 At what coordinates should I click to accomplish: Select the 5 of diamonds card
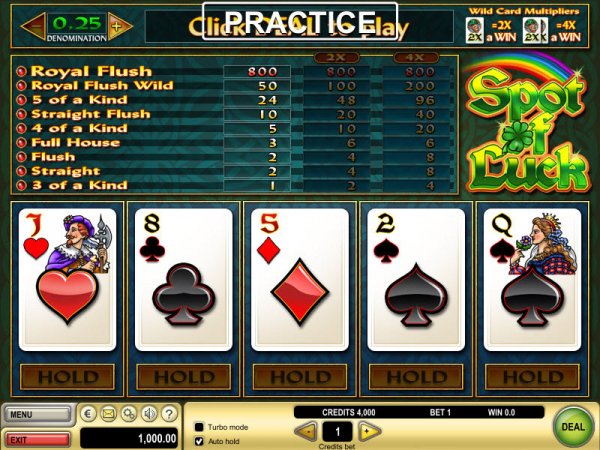[300, 280]
